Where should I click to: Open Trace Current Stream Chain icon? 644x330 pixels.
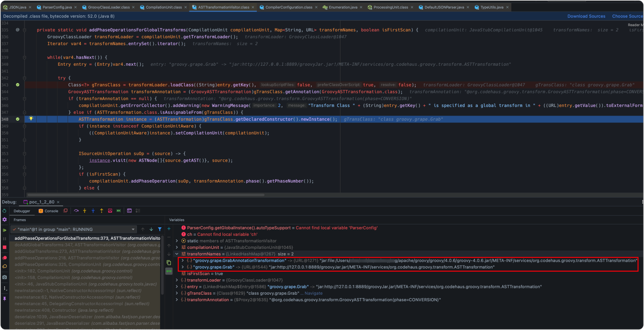(x=138, y=211)
